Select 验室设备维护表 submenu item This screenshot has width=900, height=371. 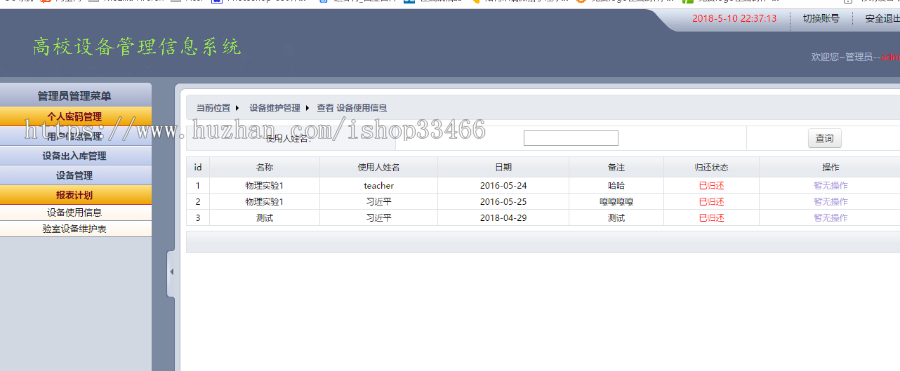(76, 229)
